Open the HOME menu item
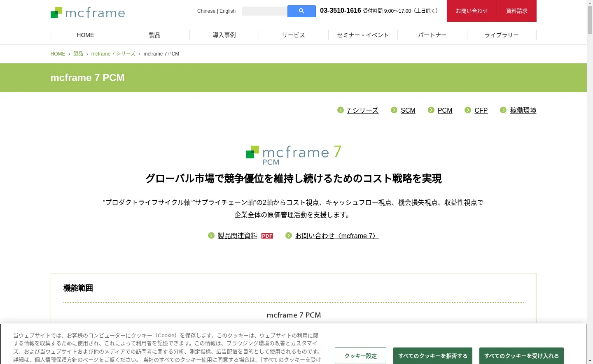The height and width of the screenshot is (364, 593). pos(85,35)
